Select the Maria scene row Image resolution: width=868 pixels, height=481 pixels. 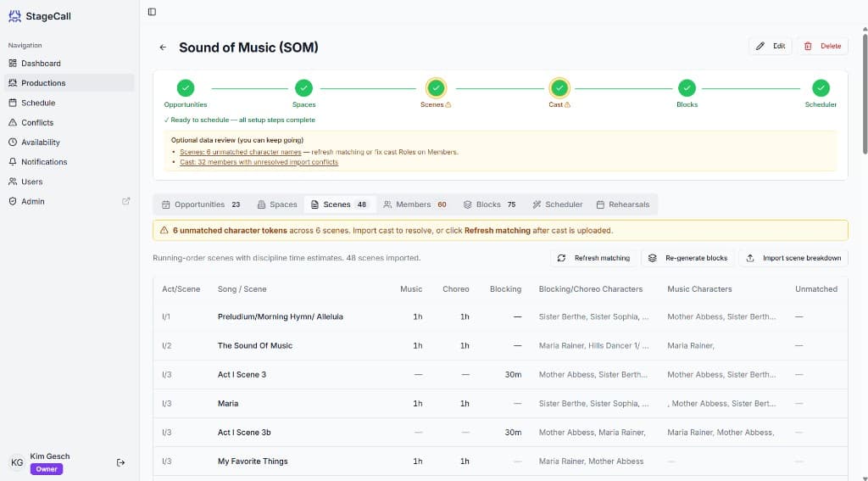[x=500, y=404]
